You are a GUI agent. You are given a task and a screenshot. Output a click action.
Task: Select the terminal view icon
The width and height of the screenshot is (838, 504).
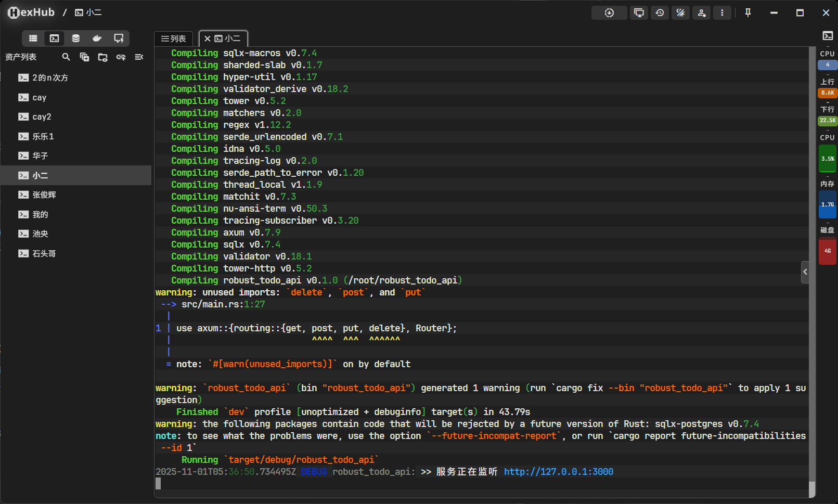(x=54, y=38)
